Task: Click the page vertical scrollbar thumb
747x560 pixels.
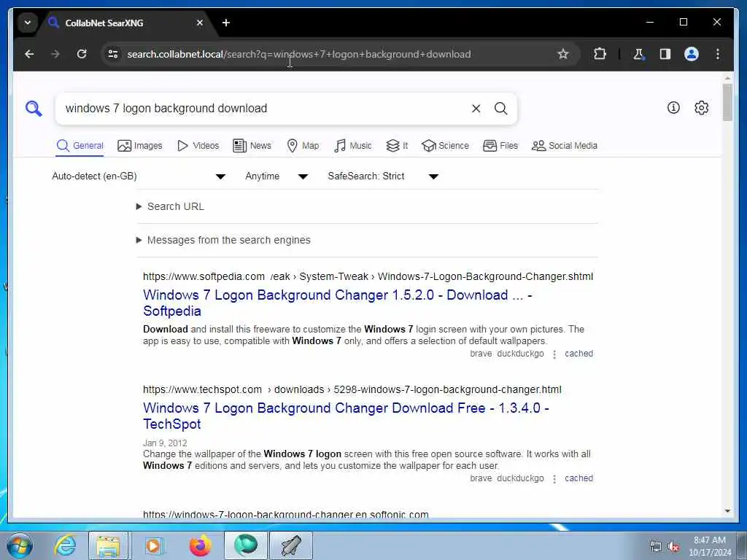Action: [x=727, y=102]
